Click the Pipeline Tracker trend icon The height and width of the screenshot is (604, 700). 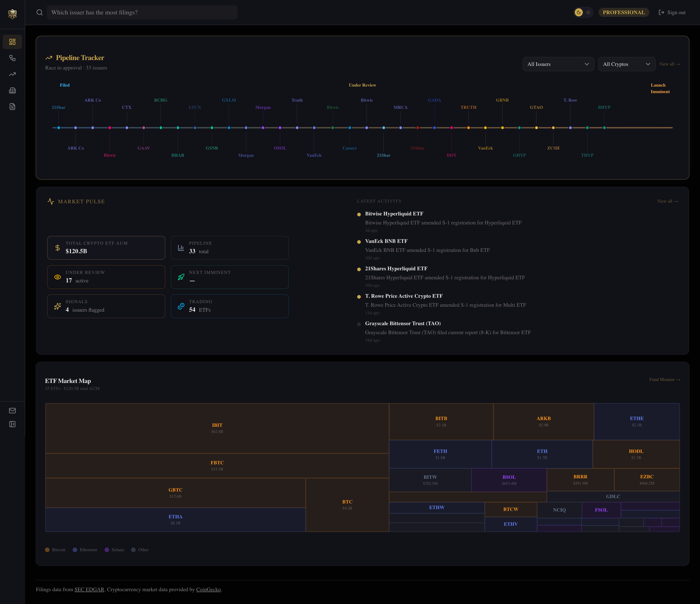[x=49, y=58]
